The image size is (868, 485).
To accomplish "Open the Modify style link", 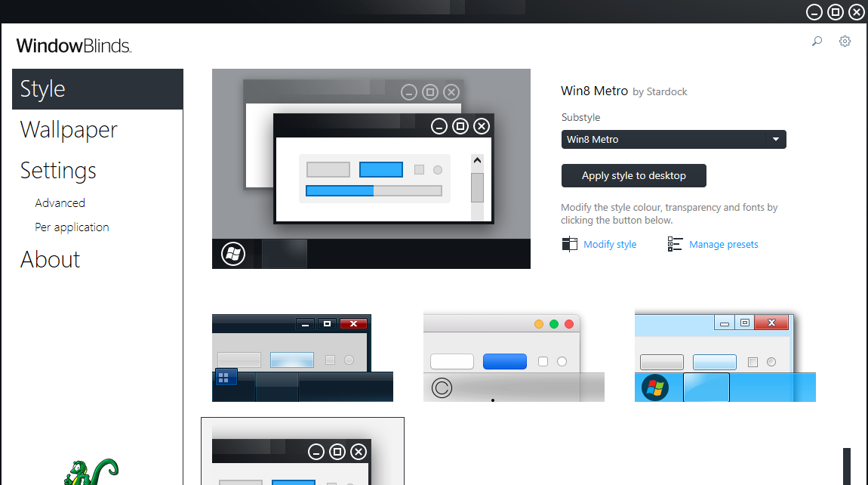I will [x=609, y=245].
